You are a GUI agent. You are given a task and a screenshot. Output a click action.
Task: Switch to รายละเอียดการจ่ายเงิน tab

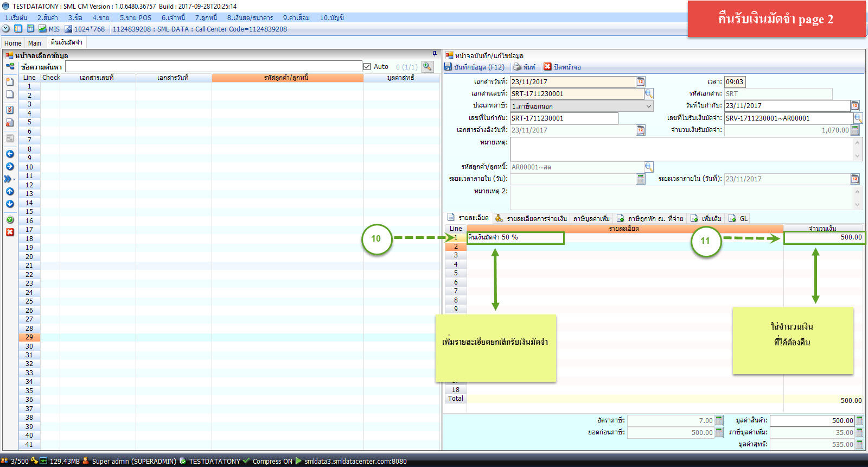pos(531,218)
